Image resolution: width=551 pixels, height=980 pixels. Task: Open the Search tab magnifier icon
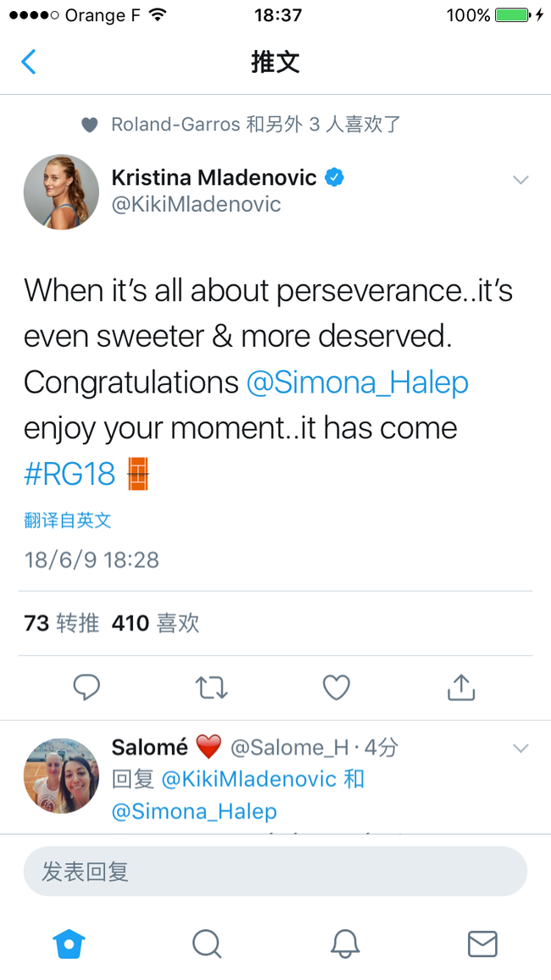pos(207,944)
